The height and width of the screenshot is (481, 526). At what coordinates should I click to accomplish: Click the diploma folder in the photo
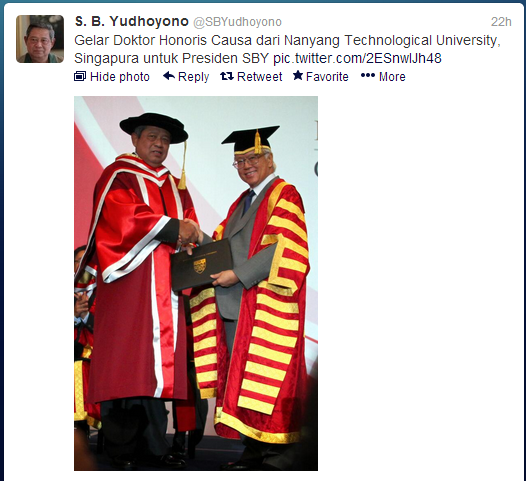pos(201,265)
